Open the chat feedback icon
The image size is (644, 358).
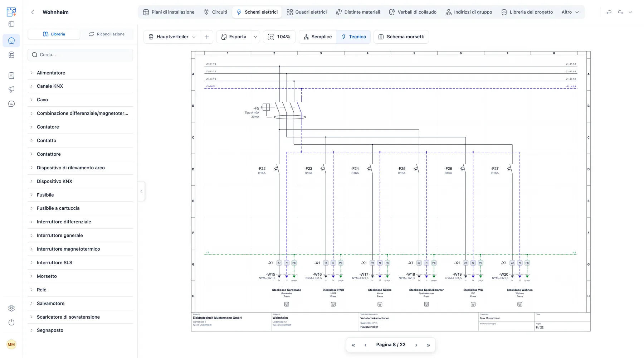[x=11, y=104]
